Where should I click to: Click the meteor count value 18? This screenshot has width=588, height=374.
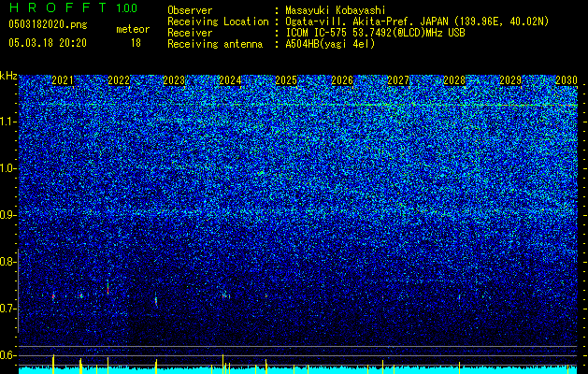[x=136, y=43]
